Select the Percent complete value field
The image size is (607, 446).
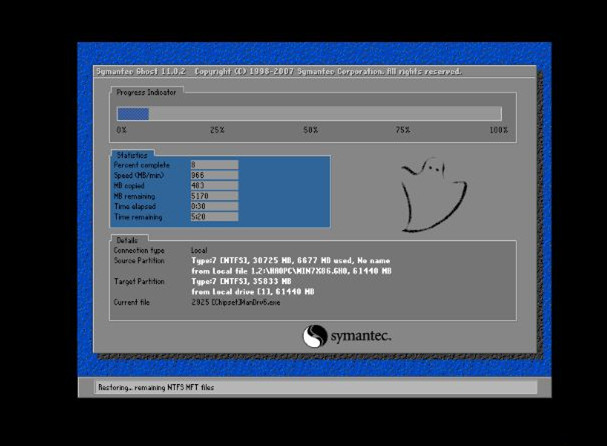[x=213, y=164]
